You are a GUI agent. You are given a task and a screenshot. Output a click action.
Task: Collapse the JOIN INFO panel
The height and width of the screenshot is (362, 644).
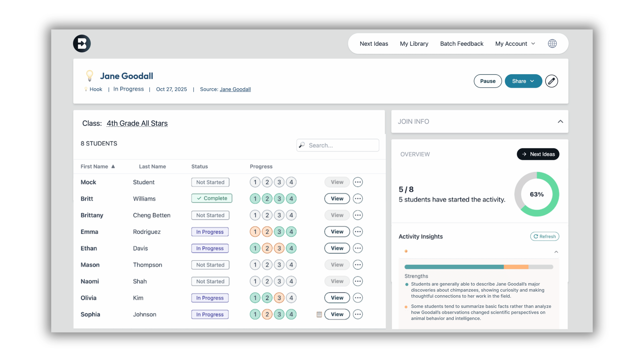click(x=560, y=121)
